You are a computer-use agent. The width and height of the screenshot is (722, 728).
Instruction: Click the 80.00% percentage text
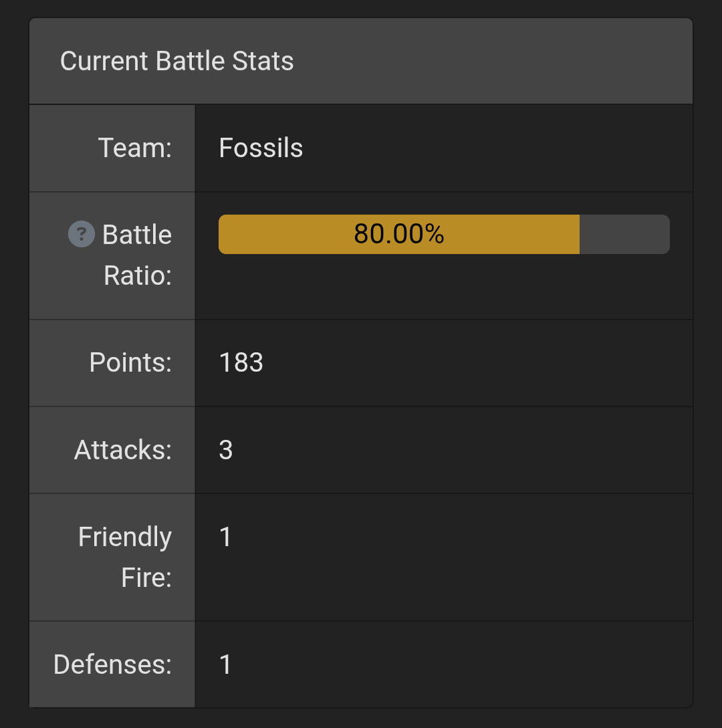[399, 233]
